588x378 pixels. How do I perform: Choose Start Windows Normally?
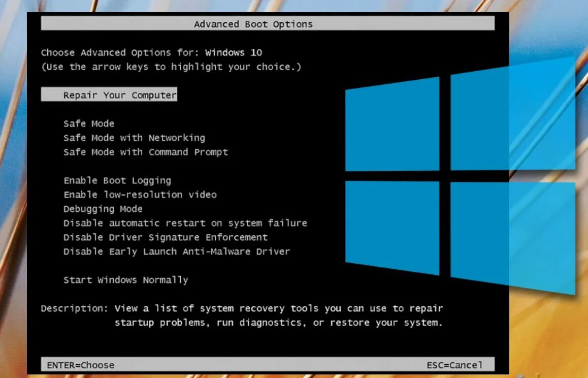click(x=125, y=280)
